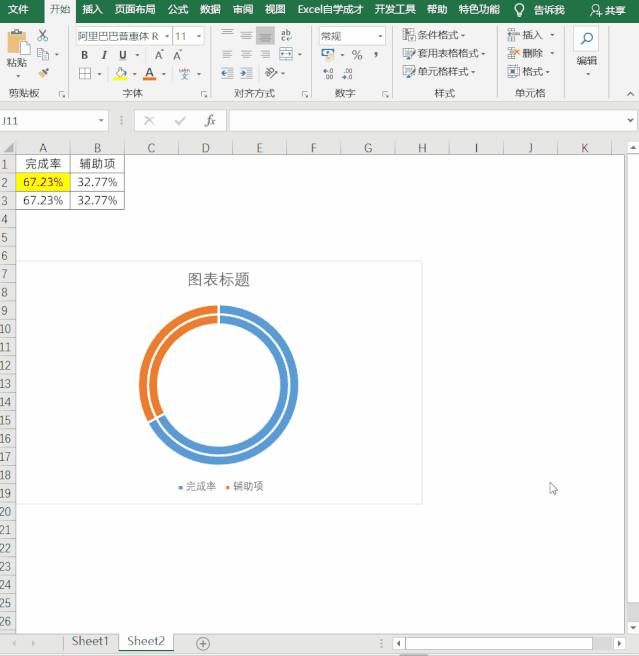Screen dimensions: 639x656
Task: Click the Paste clipboard icon
Action: (x=17, y=45)
